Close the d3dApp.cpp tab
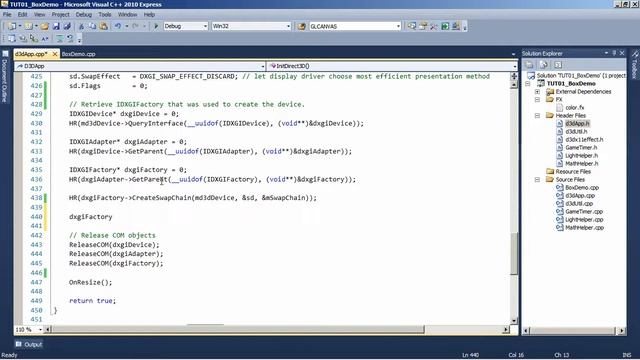The width and height of the screenshot is (640, 360). tap(55, 54)
